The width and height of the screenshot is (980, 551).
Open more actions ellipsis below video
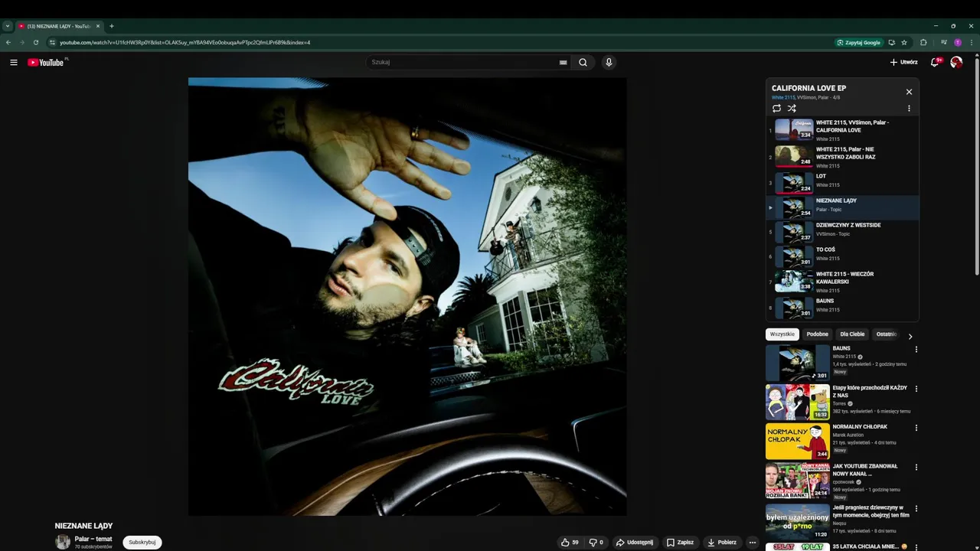point(753,543)
